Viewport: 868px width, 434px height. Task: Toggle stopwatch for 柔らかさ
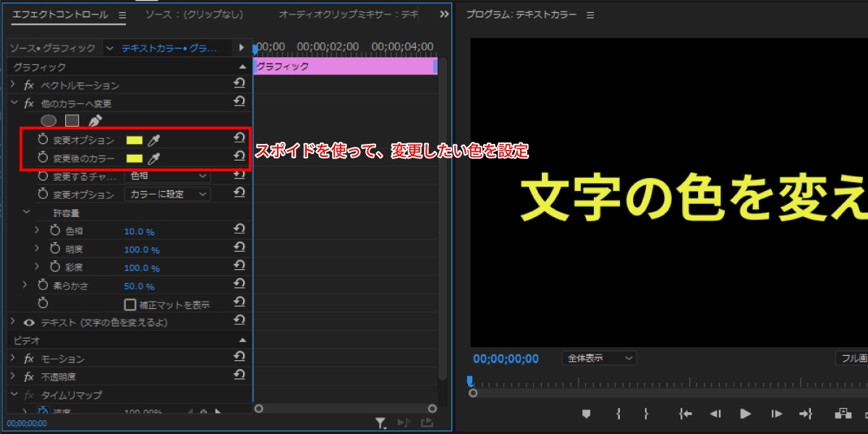click(43, 286)
